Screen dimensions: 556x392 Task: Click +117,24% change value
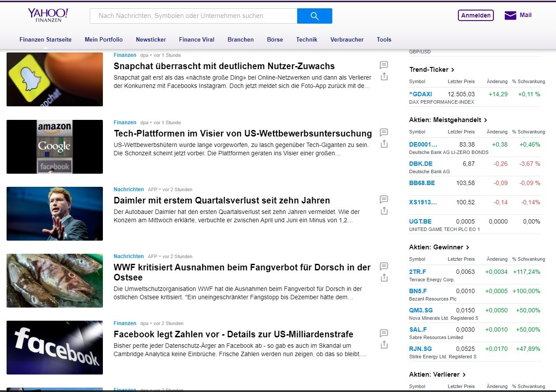[x=527, y=272]
